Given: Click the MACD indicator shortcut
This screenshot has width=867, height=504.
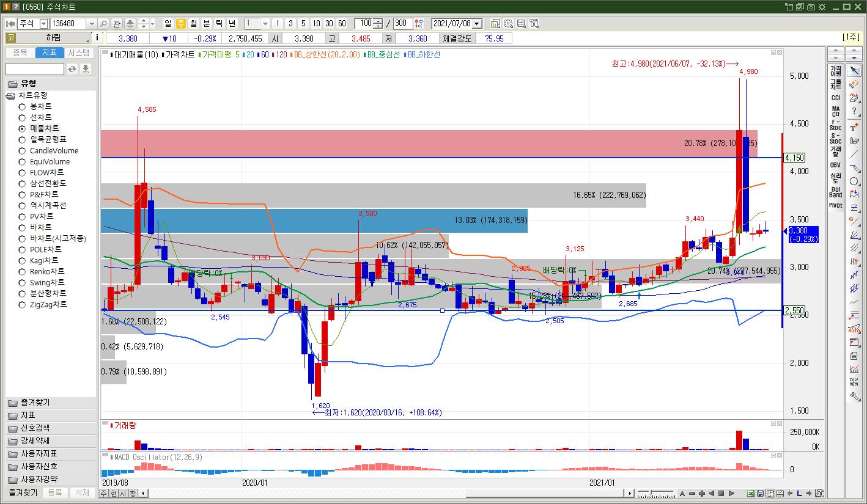Looking at the screenshot, I should click(835, 111).
